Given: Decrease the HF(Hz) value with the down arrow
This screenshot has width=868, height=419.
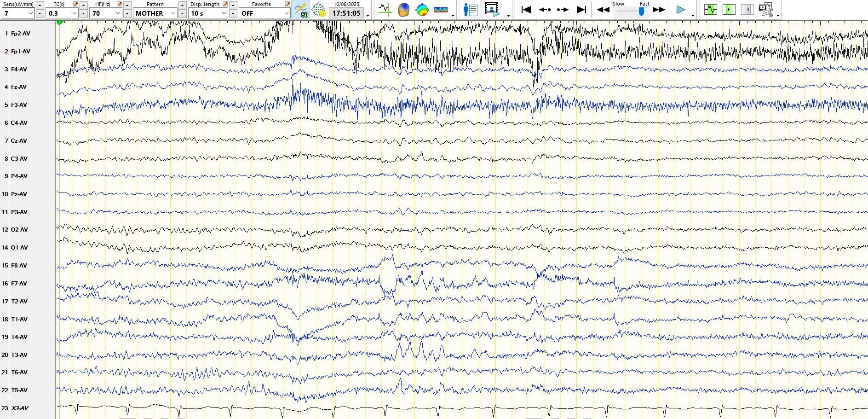Looking at the screenshot, I should [127, 13].
